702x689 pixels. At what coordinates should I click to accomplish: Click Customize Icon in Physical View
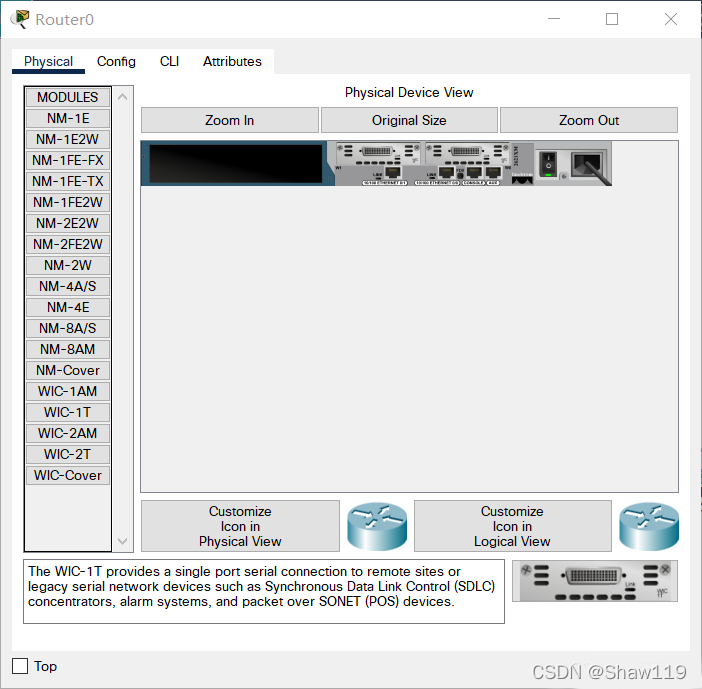pos(240,526)
